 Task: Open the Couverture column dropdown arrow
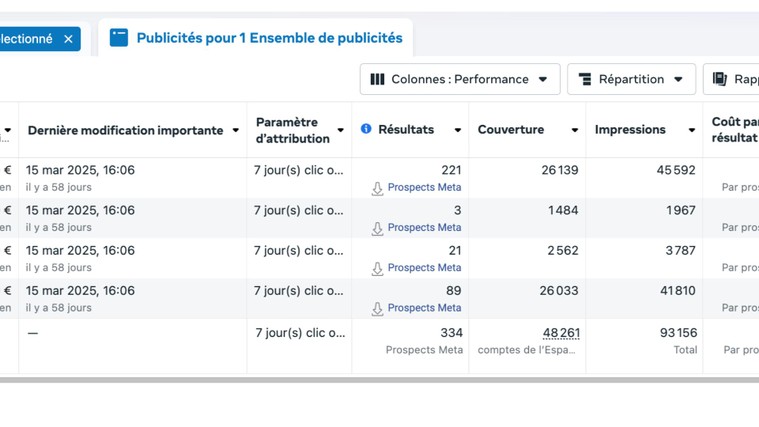click(x=575, y=130)
